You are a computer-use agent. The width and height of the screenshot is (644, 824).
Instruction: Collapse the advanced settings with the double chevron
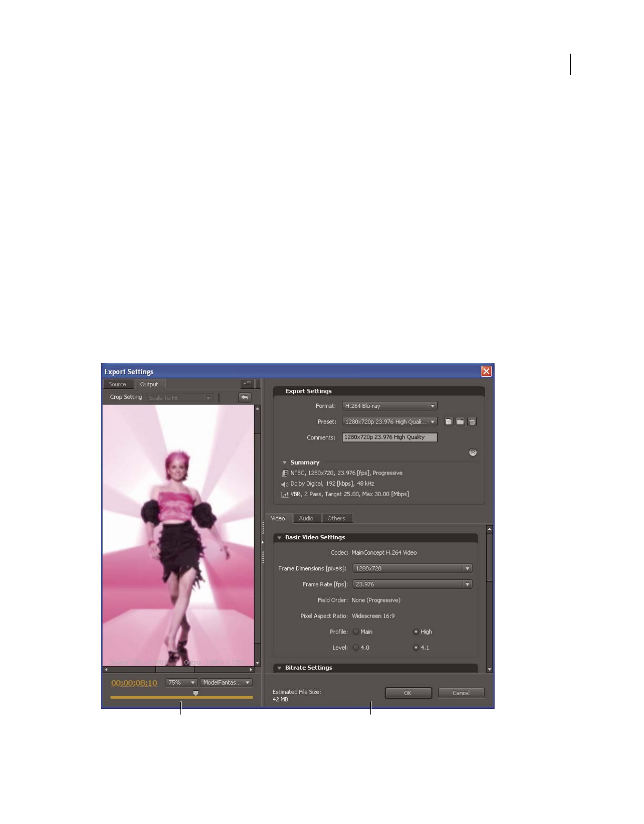click(x=473, y=453)
